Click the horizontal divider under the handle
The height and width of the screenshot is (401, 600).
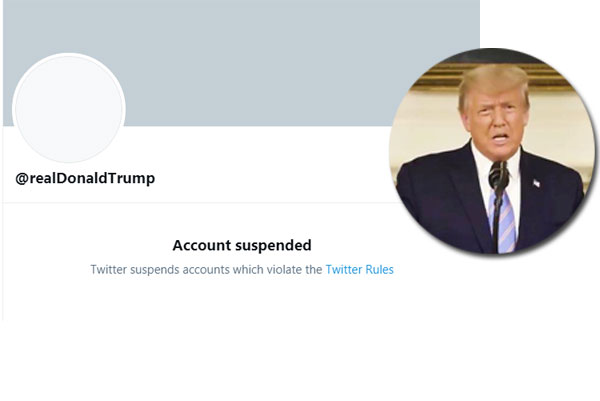(200, 203)
